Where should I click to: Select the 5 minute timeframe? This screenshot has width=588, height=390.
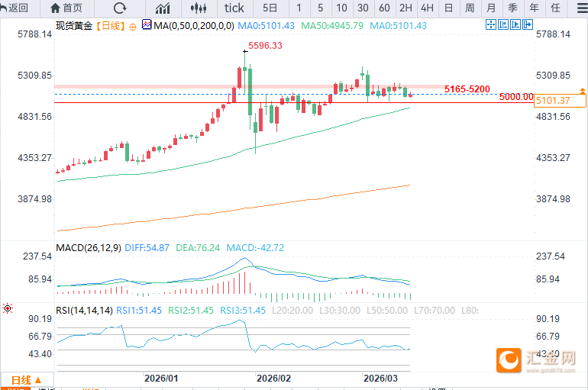(320, 8)
